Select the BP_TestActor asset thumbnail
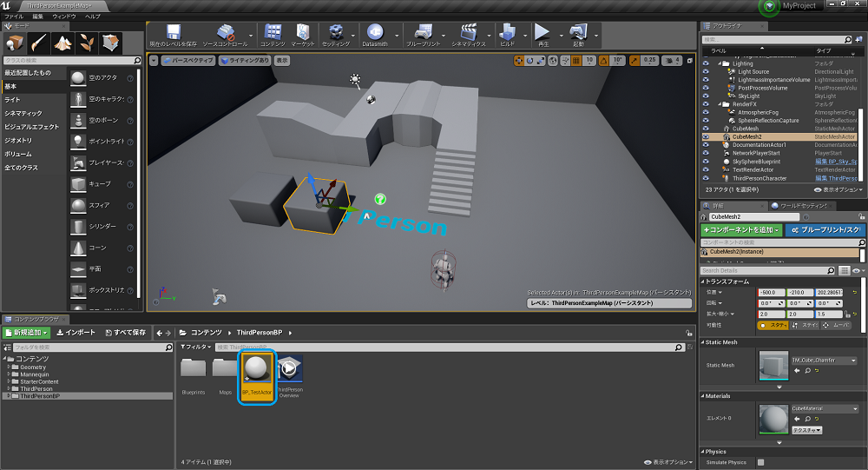 pyautogui.click(x=257, y=376)
